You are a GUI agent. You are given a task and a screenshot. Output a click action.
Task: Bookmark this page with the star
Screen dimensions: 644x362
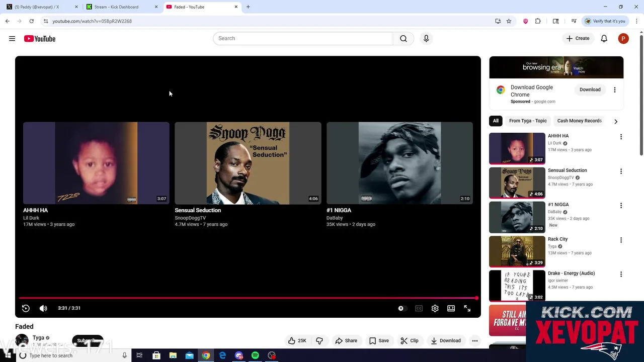[x=509, y=21]
